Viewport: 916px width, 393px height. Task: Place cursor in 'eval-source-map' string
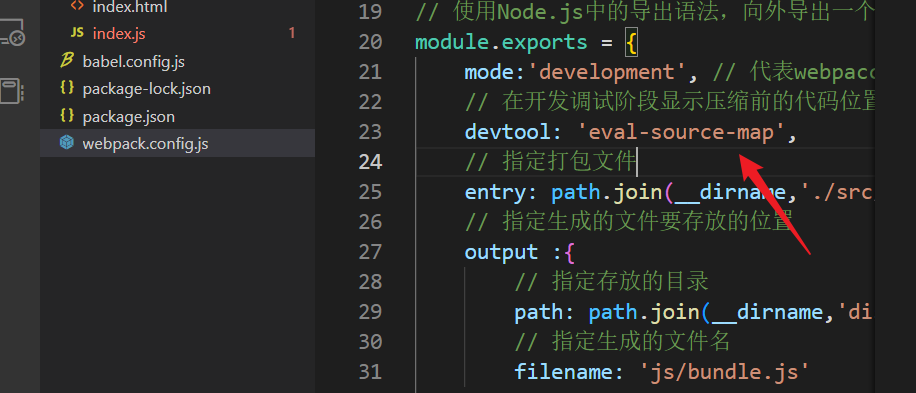(680, 132)
